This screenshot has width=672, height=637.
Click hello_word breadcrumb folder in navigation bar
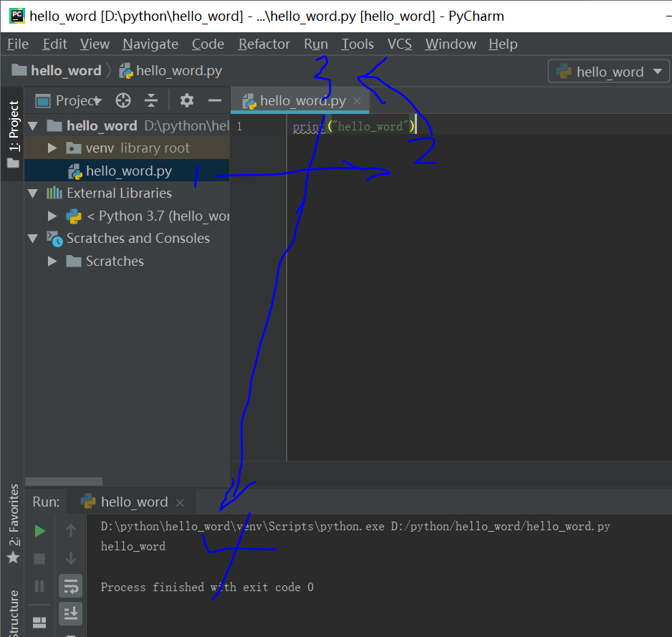(x=57, y=70)
